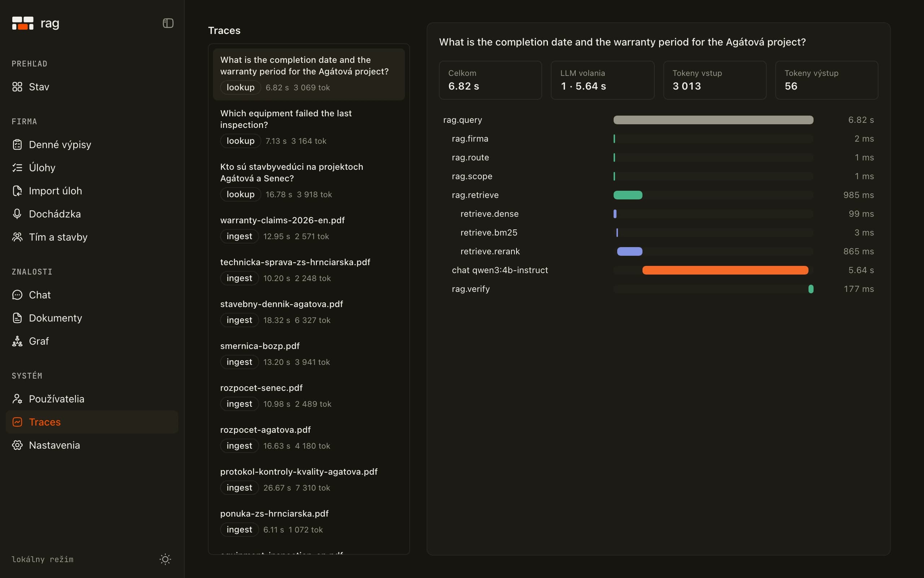This screenshot has height=578, width=924.
Task: Click the rag logo icon
Action: coord(22,23)
